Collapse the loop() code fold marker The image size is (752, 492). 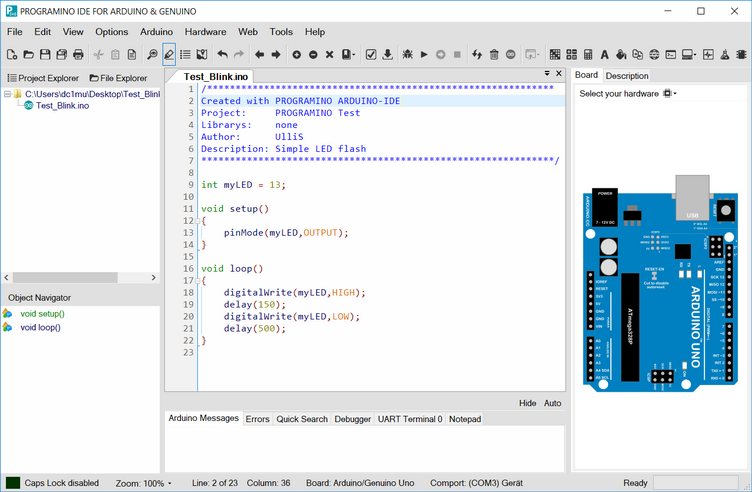pyautogui.click(x=197, y=281)
